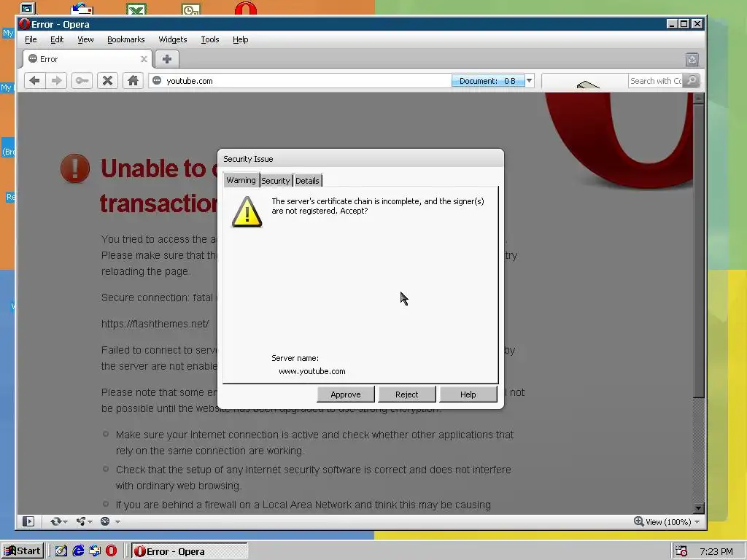Click the site badge icon in address bar

click(157, 80)
